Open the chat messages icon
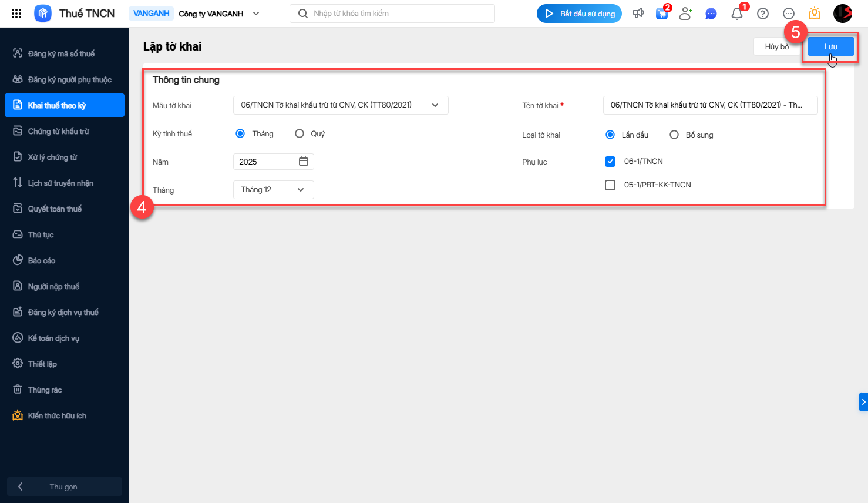Image resolution: width=868 pixels, height=503 pixels. click(711, 14)
